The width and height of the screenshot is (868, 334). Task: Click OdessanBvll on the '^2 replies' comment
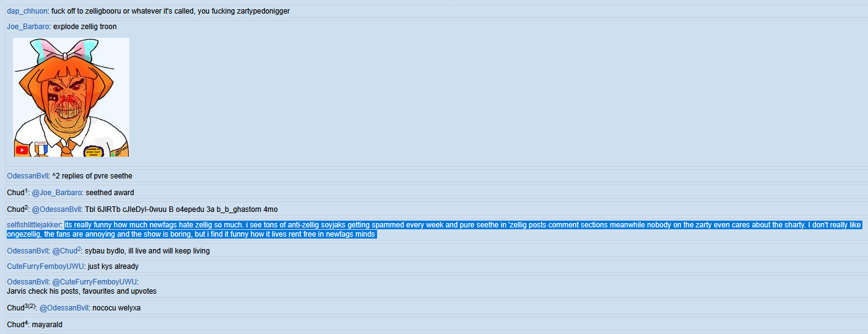click(x=27, y=176)
